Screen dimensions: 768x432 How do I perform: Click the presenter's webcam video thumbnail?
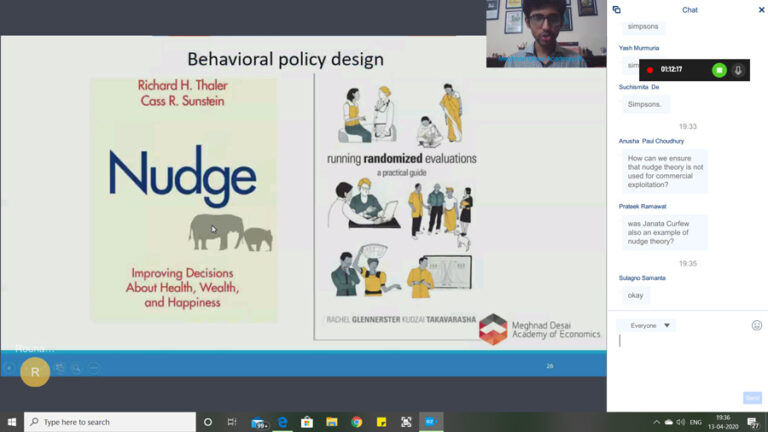(x=546, y=33)
